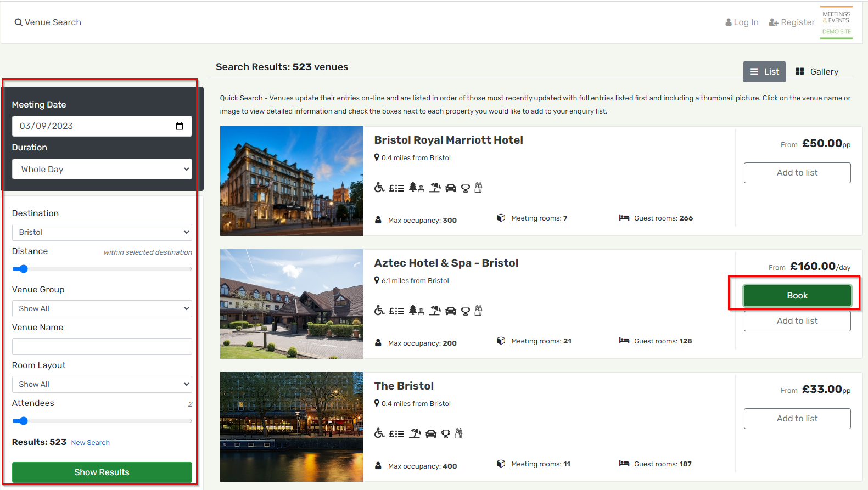
Task: Open The Bristol riverside photo
Action: (292, 427)
